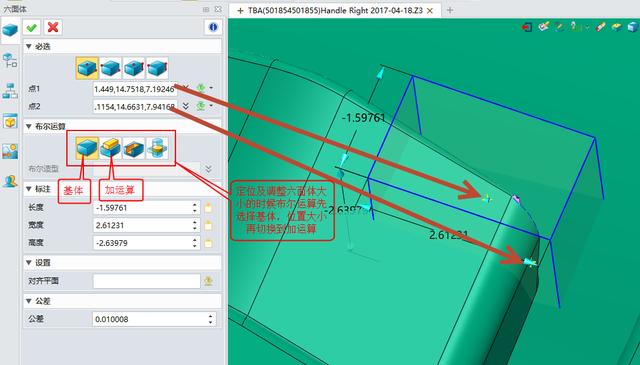Confirm with the green checkmark button

coord(31,27)
